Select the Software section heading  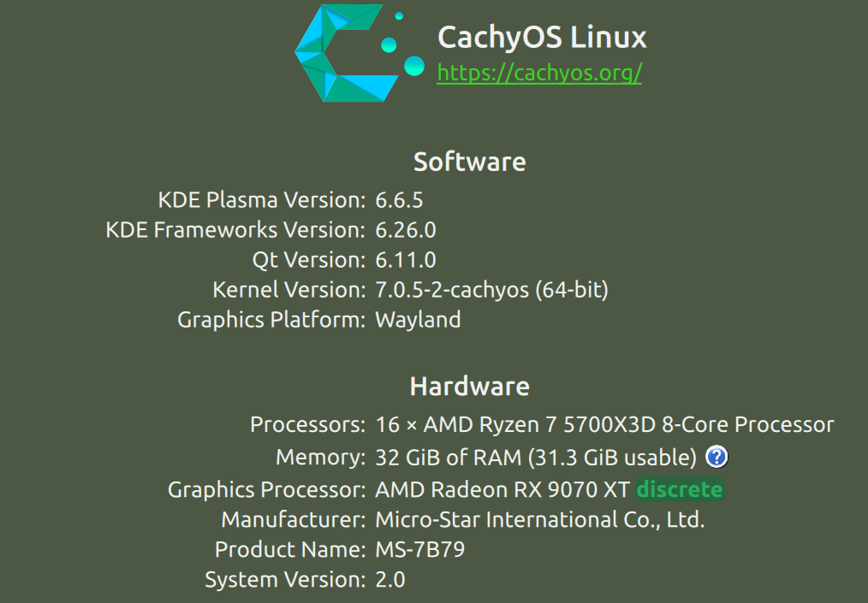469,162
